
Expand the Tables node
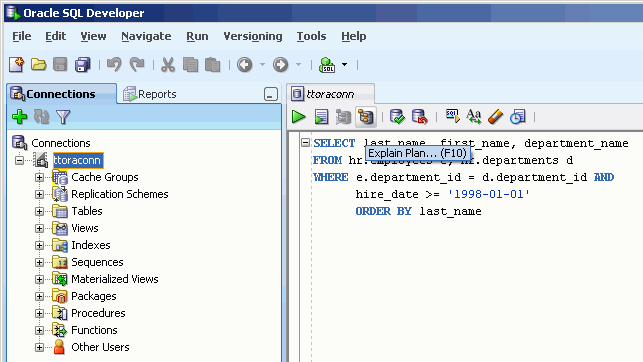[x=39, y=211]
